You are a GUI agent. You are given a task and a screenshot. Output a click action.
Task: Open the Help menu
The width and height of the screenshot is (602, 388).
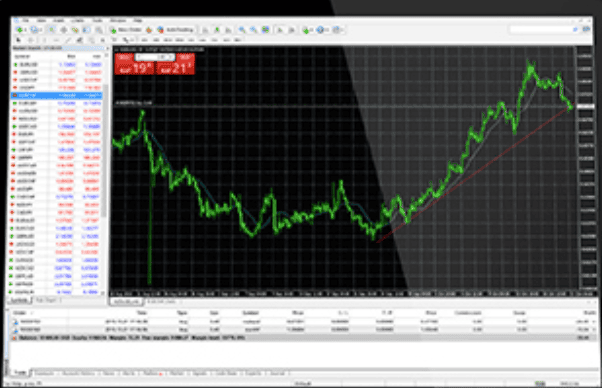pos(138,20)
